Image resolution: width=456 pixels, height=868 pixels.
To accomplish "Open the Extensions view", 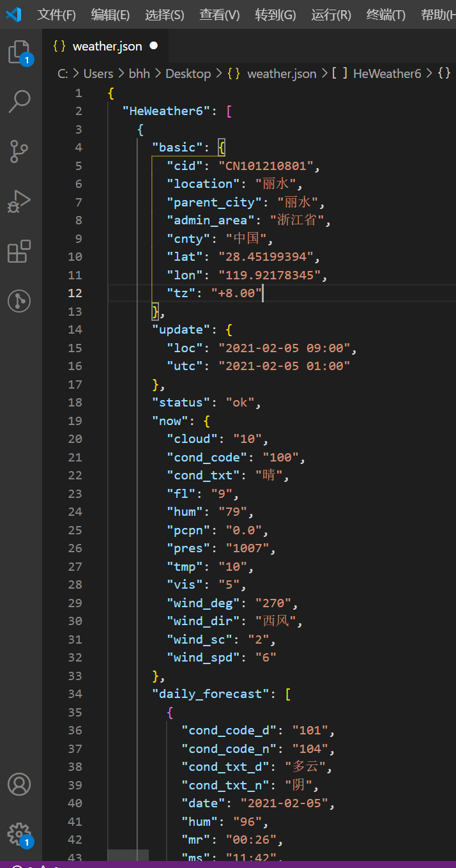I will 19,251.
